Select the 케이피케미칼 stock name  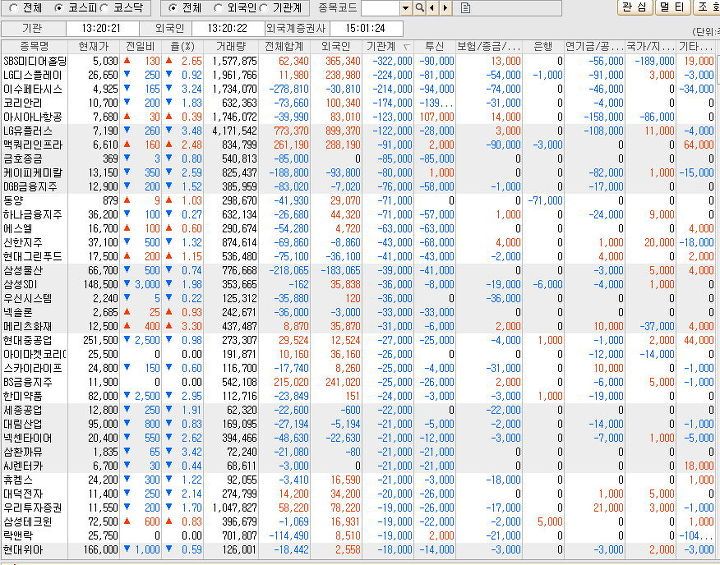tap(32, 173)
